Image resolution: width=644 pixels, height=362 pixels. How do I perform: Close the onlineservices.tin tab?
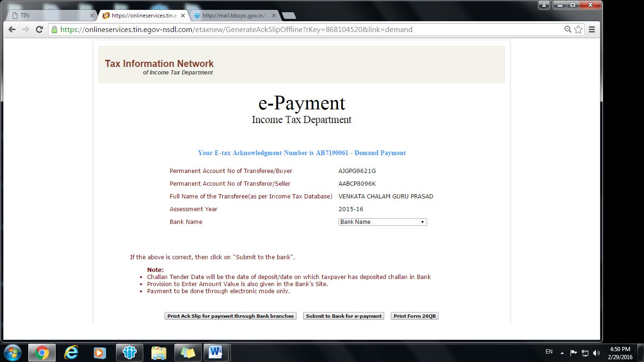pos(183,16)
